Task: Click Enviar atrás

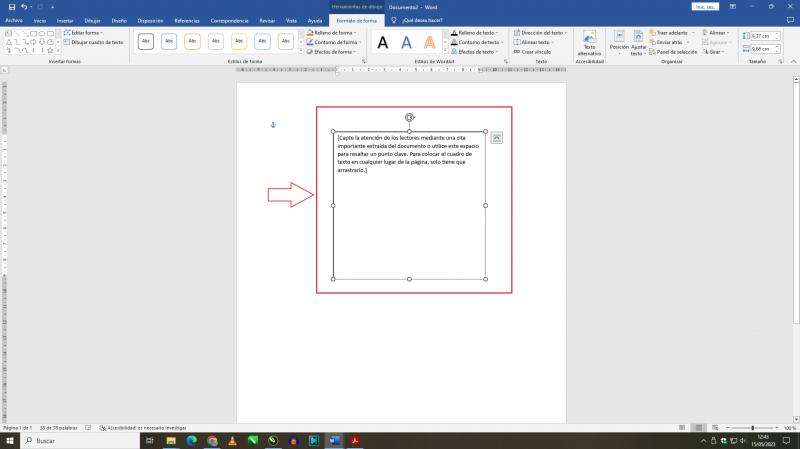Action: tap(666, 42)
